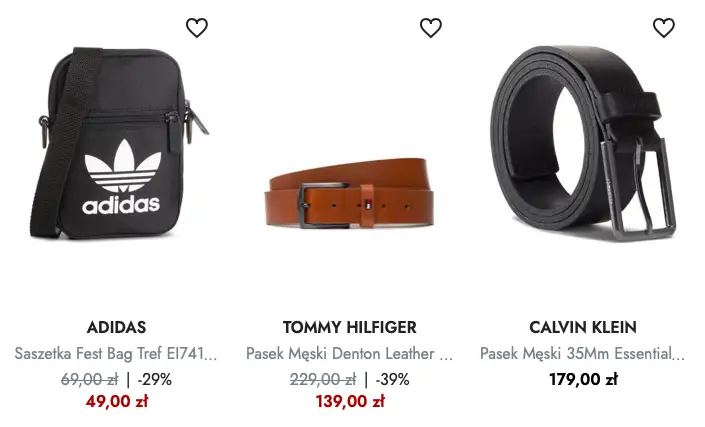
Task: Click the 49,00 zł sale price
Action: point(117,401)
